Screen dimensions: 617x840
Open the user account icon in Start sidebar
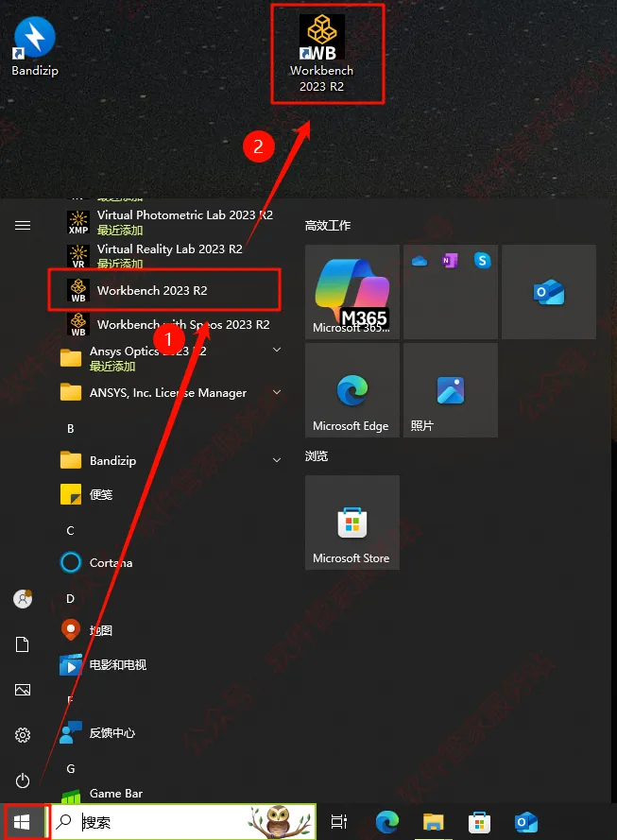(23, 598)
